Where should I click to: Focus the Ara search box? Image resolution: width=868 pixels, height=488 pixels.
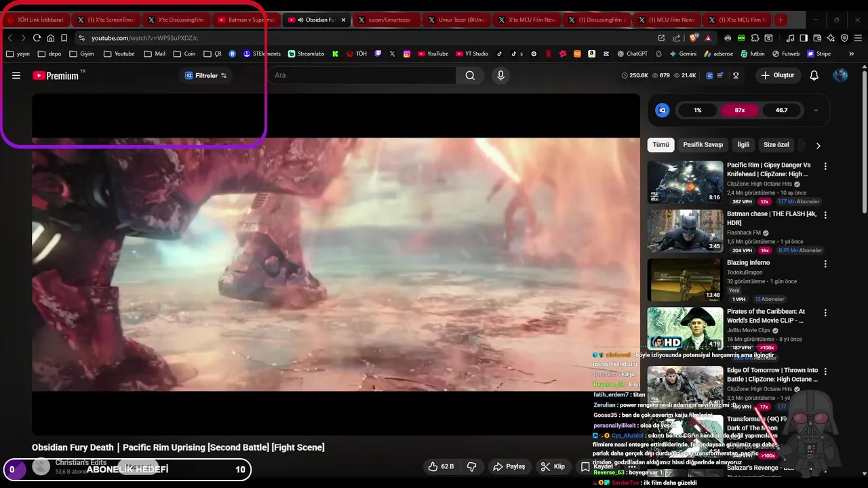(362, 75)
